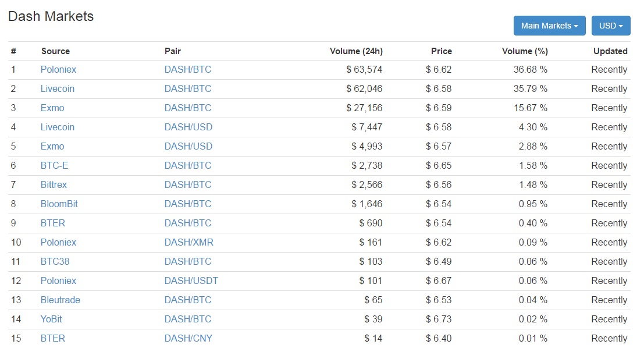Select the $ 2,566 volume cell
This screenshot has width=644, height=348.
tap(367, 185)
